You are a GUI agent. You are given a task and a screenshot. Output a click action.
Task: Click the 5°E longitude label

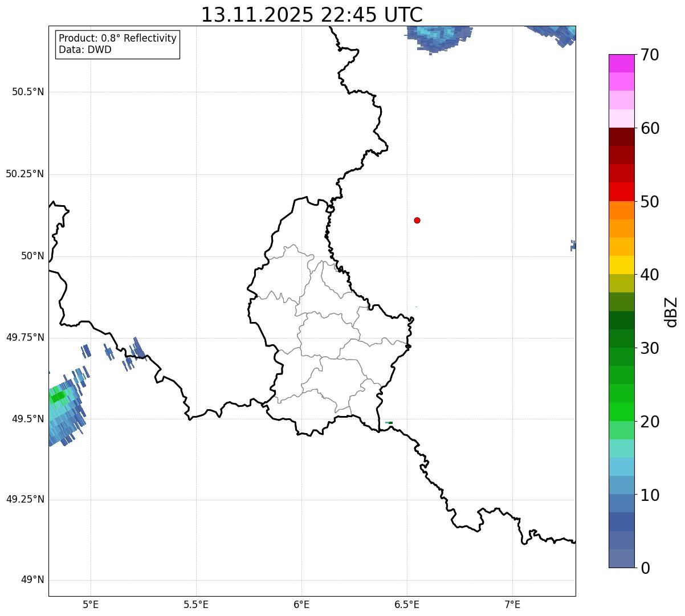91,605
